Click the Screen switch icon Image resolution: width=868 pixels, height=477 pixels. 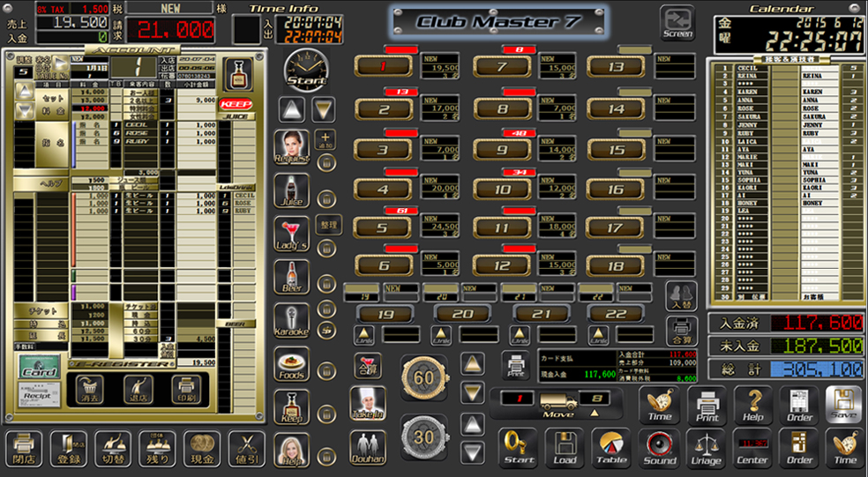tap(677, 23)
